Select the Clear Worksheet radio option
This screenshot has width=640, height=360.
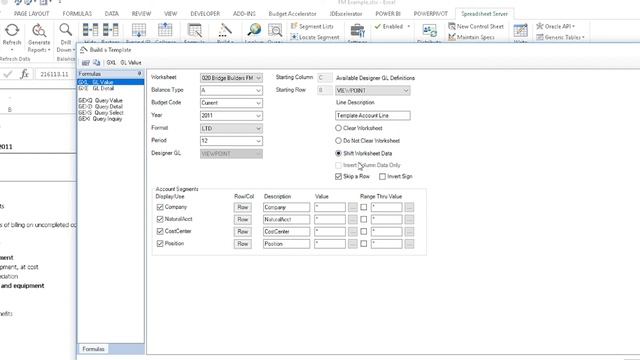point(338,128)
